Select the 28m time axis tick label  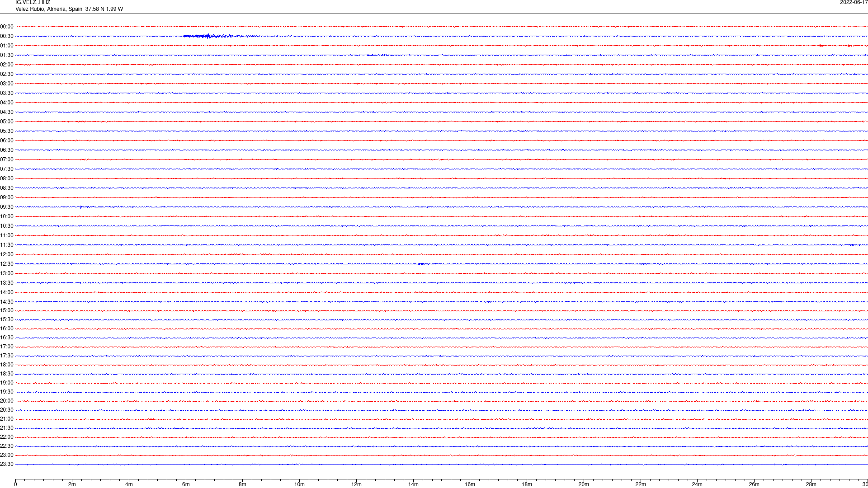[811, 484]
